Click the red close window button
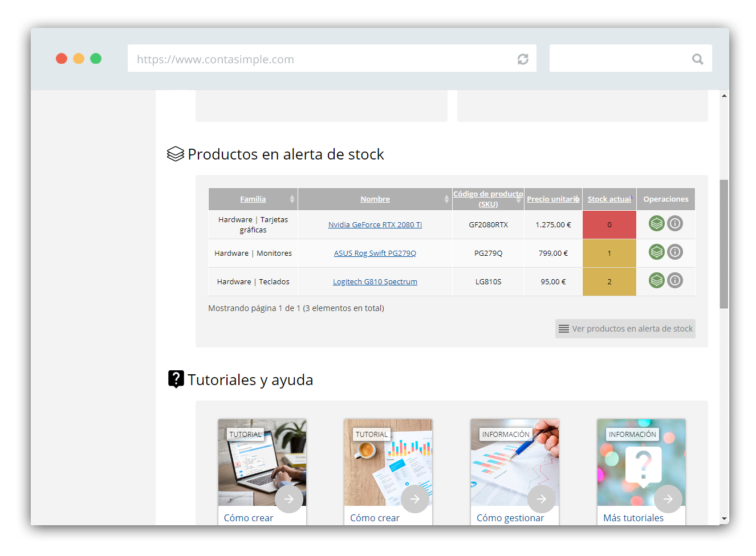 (x=62, y=58)
